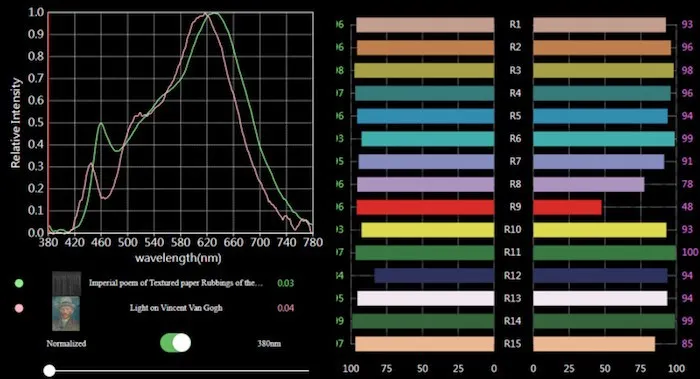Viewport: 700px width, 379px height.
Task: Click the R13 white bar on left chart
Action: pyautogui.click(x=425, y=298)
